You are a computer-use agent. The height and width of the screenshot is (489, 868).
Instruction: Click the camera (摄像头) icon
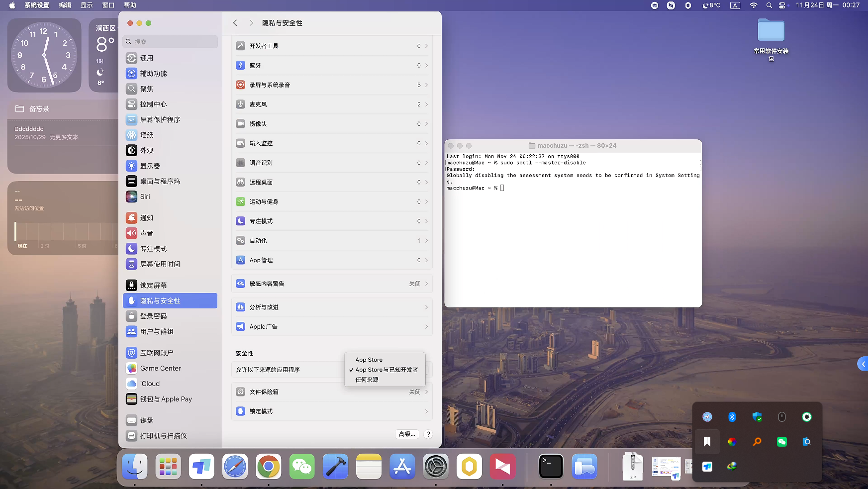click(x=240, y=124)
